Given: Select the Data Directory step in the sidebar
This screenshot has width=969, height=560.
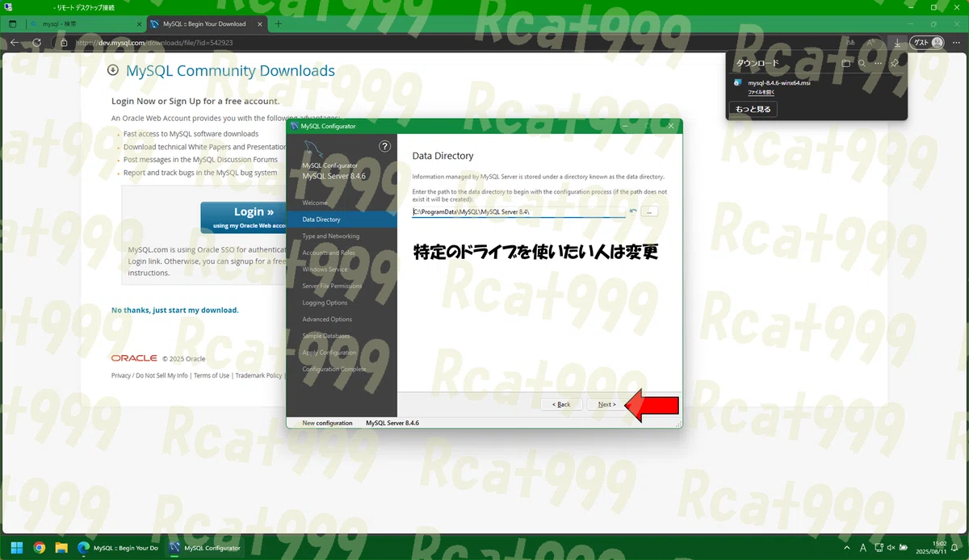Looking at the screenshot, I should coord(342,219).
